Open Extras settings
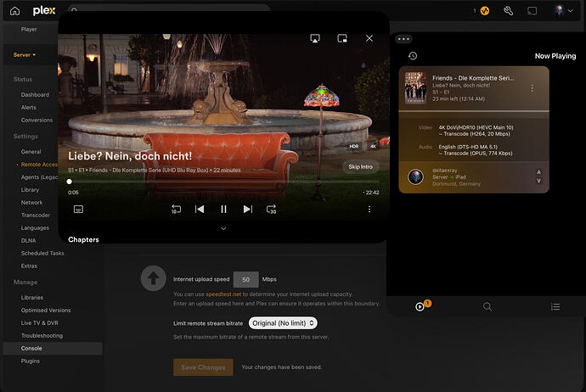 pos(29,266)
